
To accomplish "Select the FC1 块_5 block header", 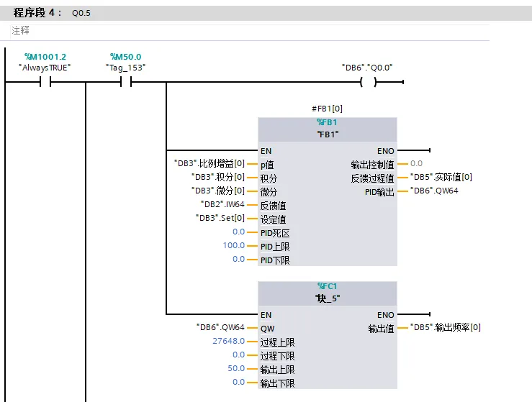I will point(328,293).
